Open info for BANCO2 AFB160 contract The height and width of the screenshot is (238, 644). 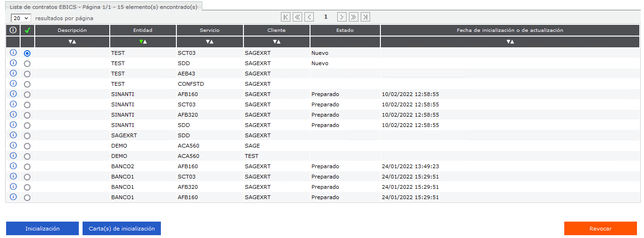coord(13,166)
